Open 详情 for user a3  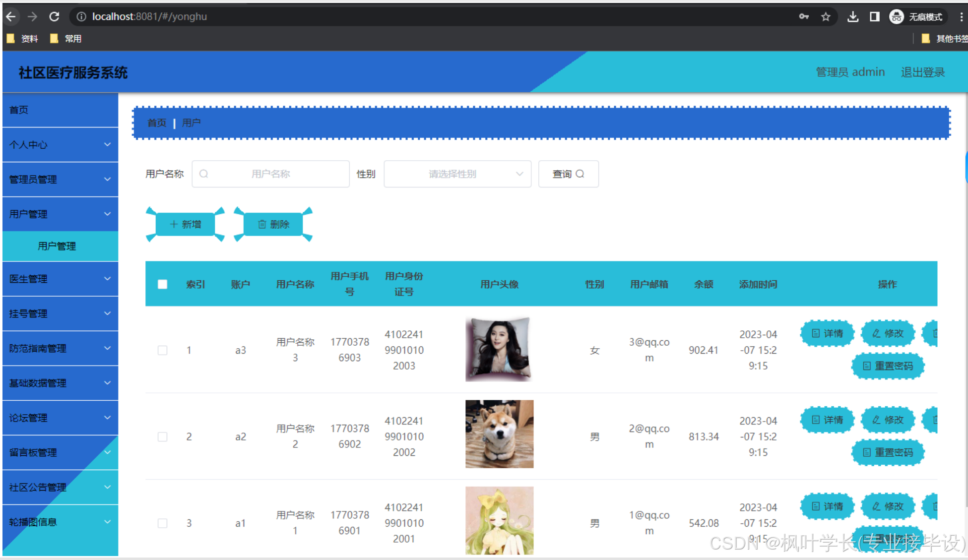point(827,333)
